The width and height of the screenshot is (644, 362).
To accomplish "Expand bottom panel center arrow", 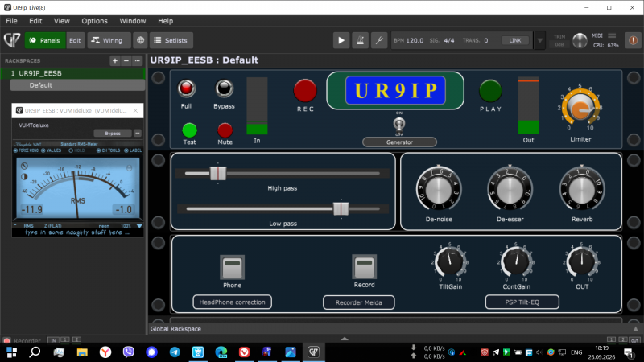I will coord(345,339).
